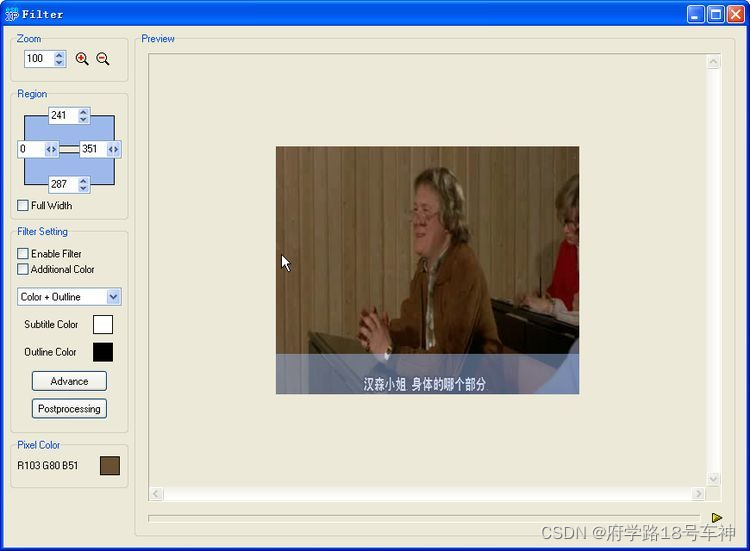Adjust right region value 351 spinner arrows
Image resolution: width=750 pixels, height=551 pixels.
[113, 149]
